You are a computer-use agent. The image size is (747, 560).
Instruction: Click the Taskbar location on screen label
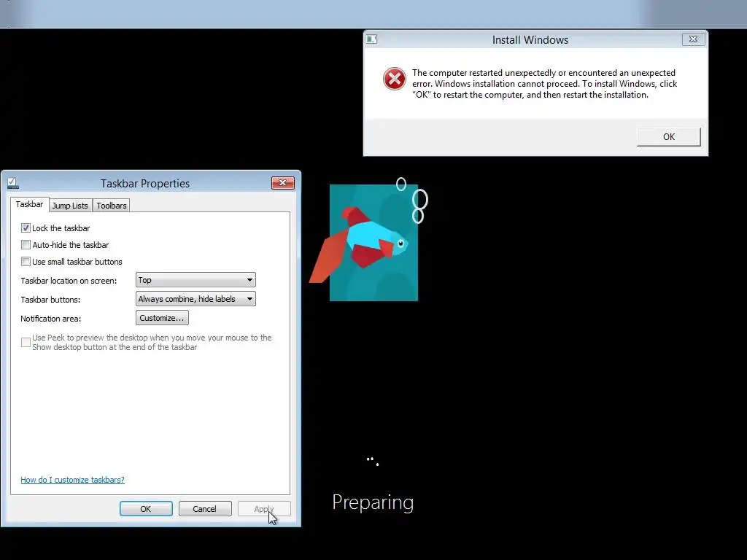pyautogui.click(x=69, y=281)
